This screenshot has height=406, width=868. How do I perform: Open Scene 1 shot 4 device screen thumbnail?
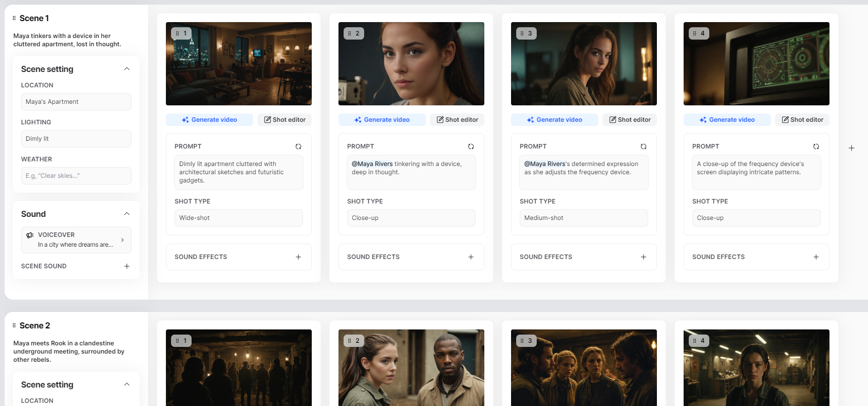(757, 64)
